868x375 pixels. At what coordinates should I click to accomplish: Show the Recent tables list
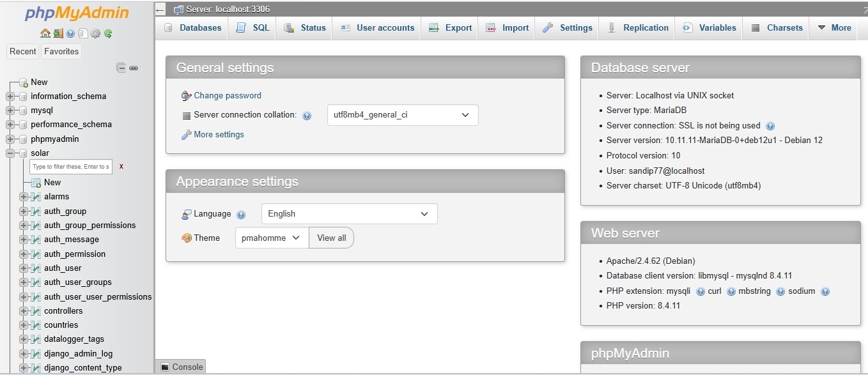click(x=23, y=52)
